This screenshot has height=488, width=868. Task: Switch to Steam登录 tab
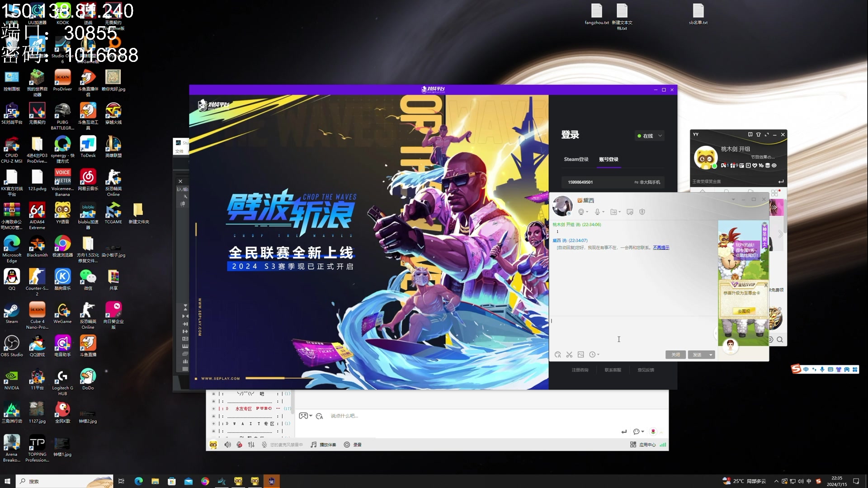point(576,159)
